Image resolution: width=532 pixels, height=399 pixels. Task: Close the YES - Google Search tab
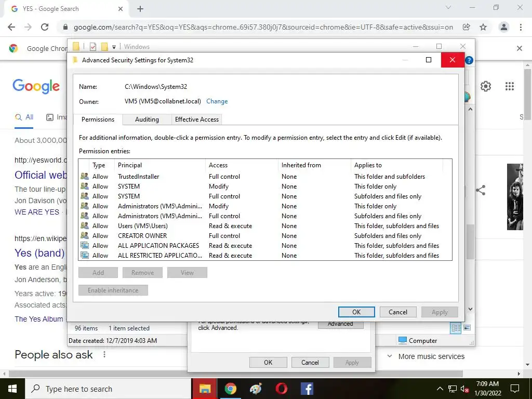click(x=121, y=9)
